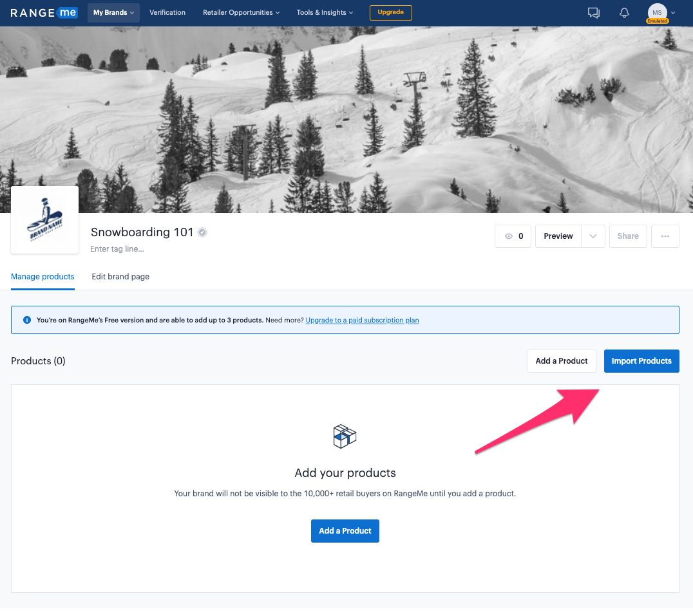
Task: Open the three-dots more options button
Action: 665,236
